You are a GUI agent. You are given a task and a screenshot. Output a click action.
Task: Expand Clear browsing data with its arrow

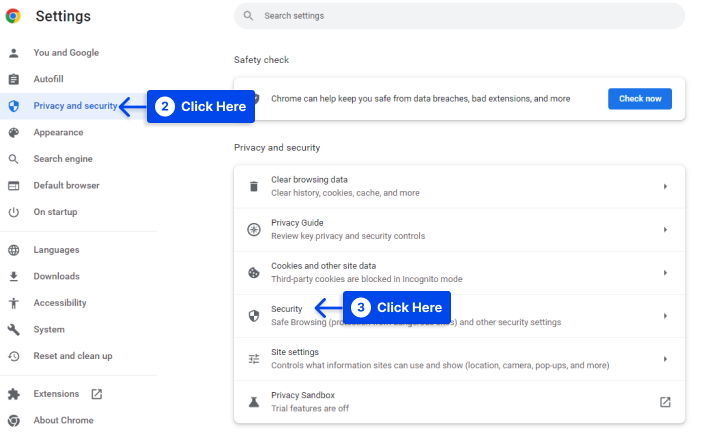click(x=665, y=186)
